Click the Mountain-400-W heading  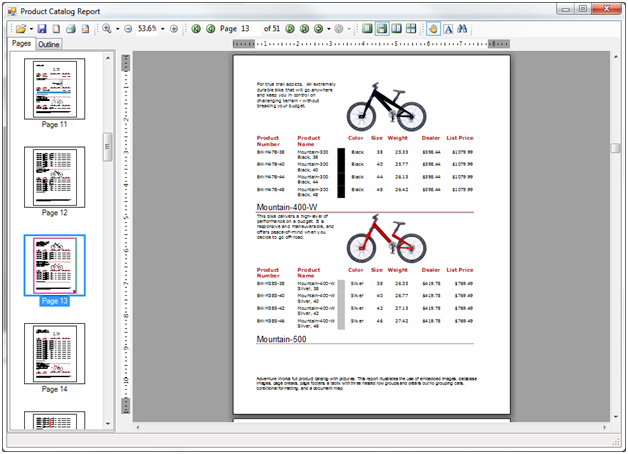[x=287, y=207]
